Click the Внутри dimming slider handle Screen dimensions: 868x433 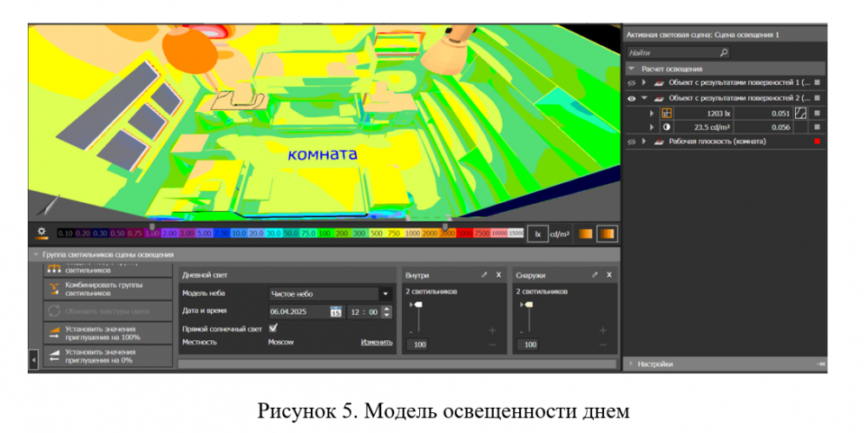click(417, 305)
